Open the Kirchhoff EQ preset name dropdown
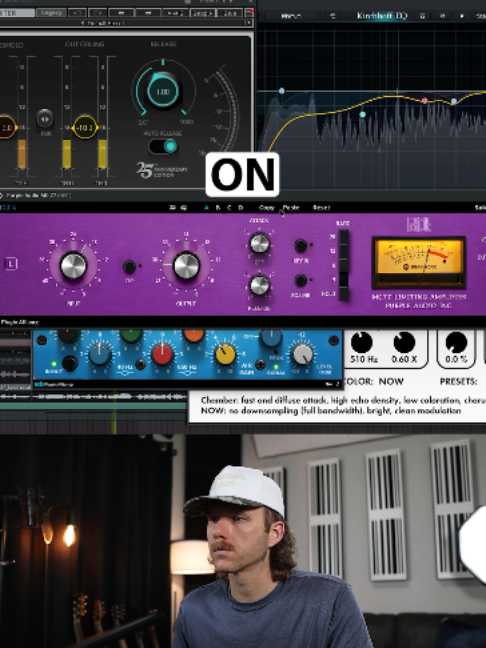This screenshot has height=648, width=486. point(382,16)
